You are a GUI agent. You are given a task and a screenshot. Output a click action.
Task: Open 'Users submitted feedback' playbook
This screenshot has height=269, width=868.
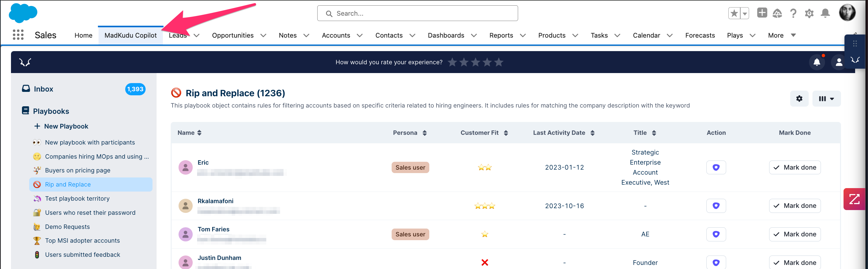coord(83,255)
